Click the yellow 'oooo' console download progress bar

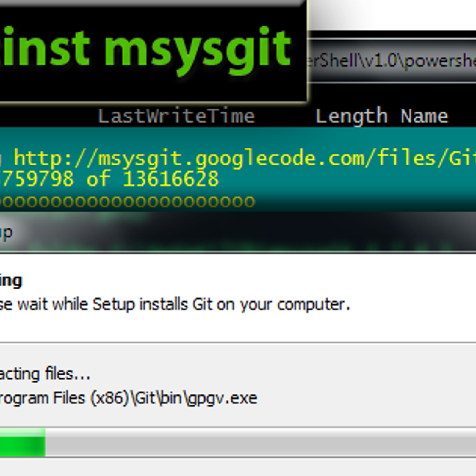tap(127, 202)
